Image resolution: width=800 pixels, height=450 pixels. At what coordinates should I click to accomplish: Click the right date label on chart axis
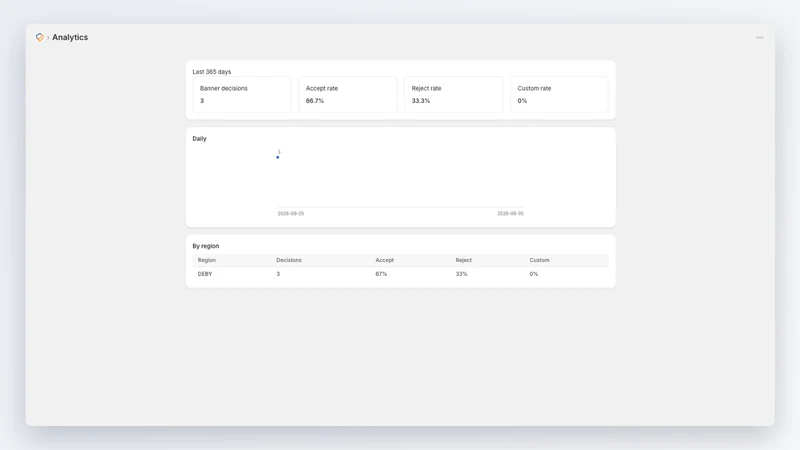point(510,213)
